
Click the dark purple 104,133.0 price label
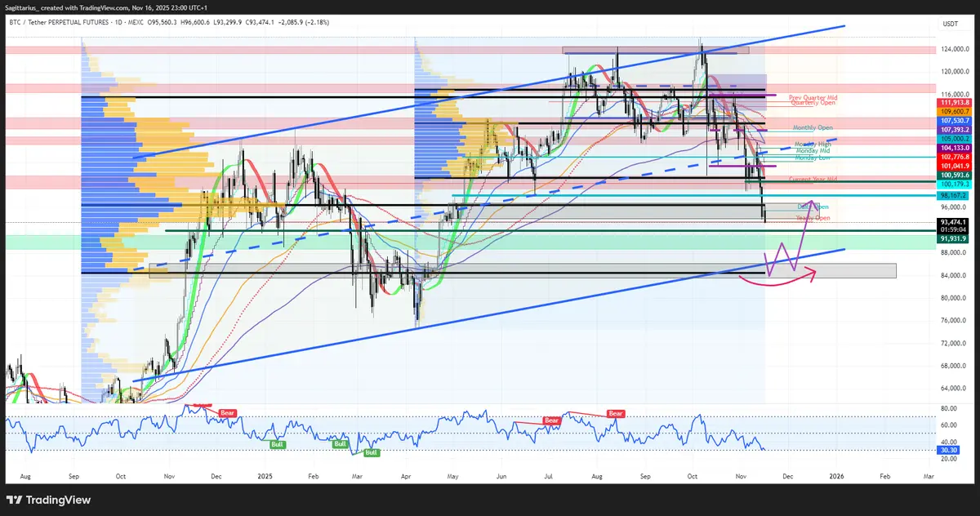[x=955, y=148]
